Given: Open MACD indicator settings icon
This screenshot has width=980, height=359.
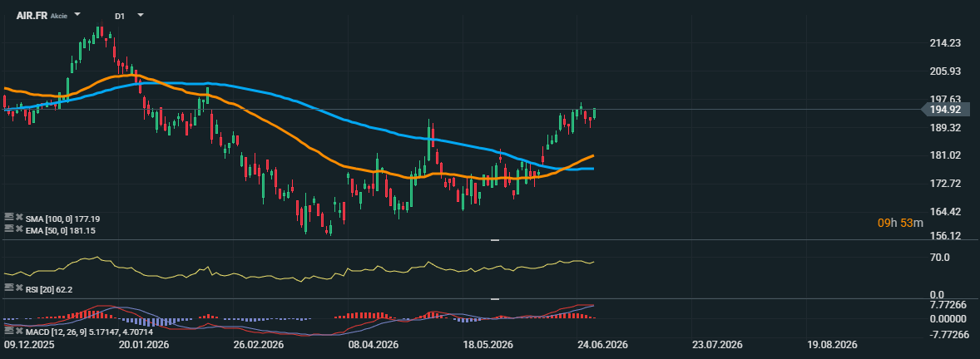Looking at the screenshot, I should (x=9, y=331).
